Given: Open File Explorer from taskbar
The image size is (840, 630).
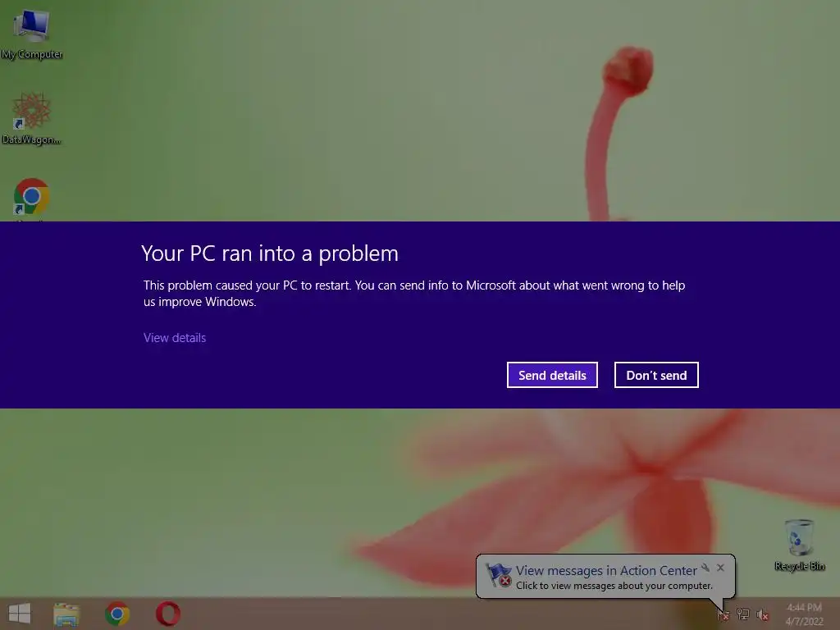Looking at the screenshot, I should click(66, 614).
